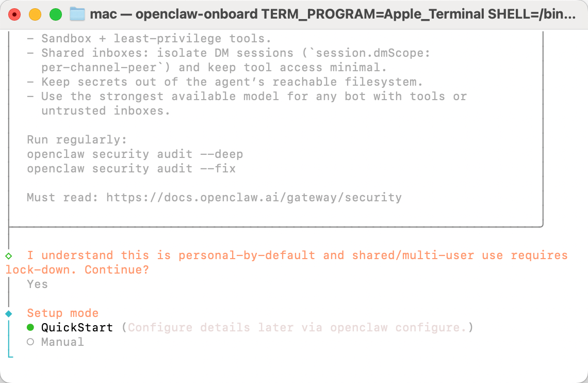Viewport: 588px width, 383px height.
Task: Click the "Yes" confirmation answer
Action: 37,284
